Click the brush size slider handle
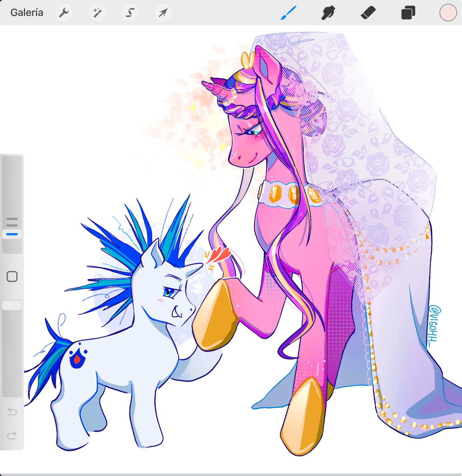 (12, 234)
